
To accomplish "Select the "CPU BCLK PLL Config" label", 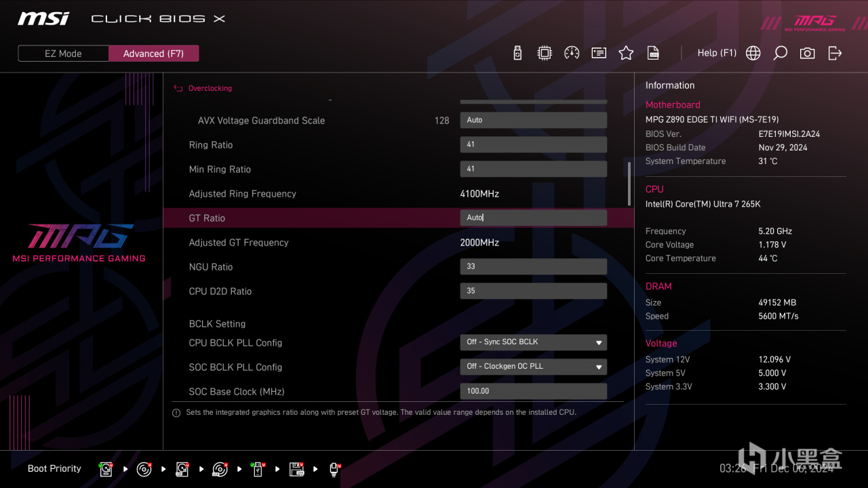I will [235, 343].
